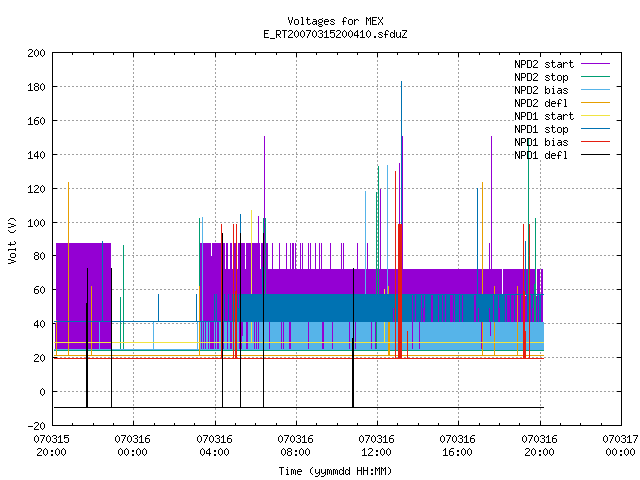The width and height of the screenshot is (640, 480).
Task: Click the 200 volt y-axis tick label
Action: click(36, 53)
